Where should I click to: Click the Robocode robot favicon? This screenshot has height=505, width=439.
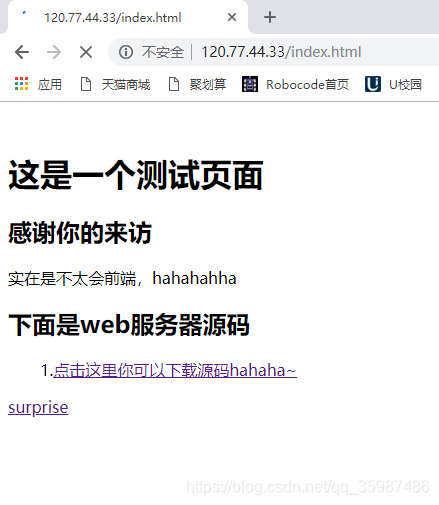click(250, 84)
